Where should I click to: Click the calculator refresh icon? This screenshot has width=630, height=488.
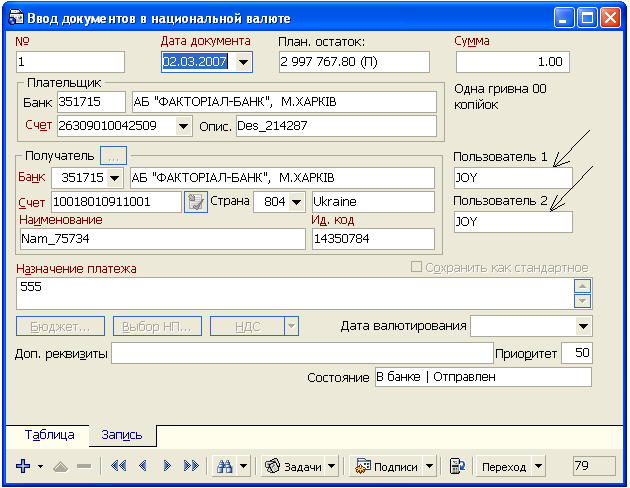(457, 466)
